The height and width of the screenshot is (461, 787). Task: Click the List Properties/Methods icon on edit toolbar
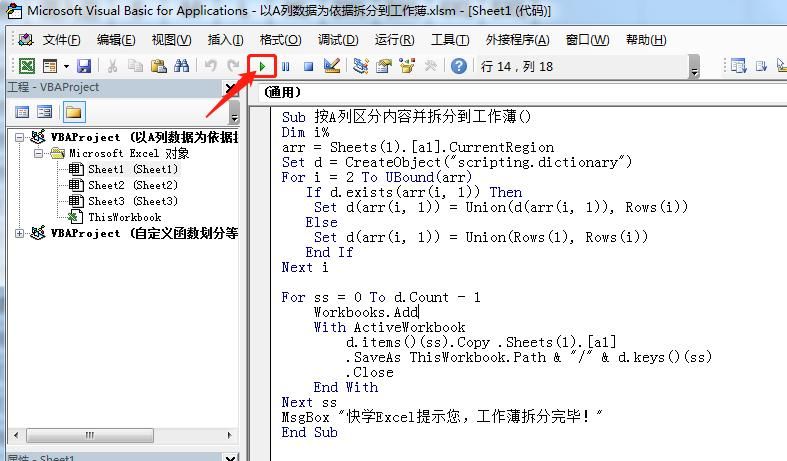738,66
